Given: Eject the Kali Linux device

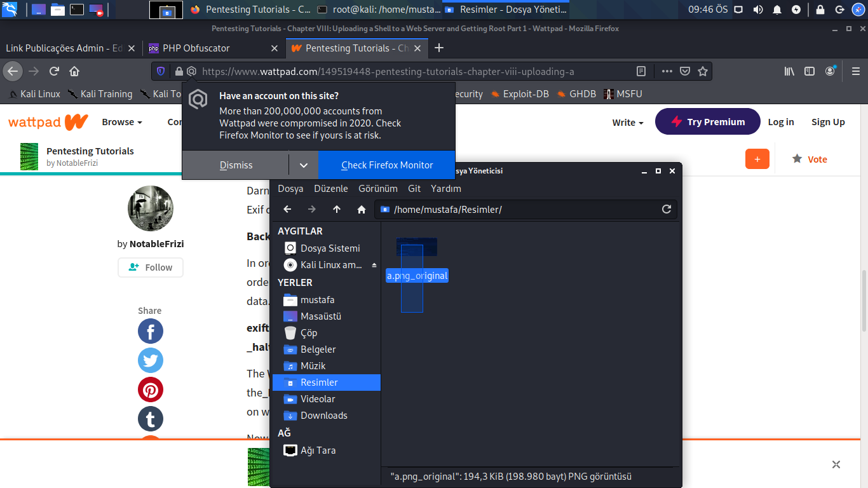Looking at the screenshot, I should coord(374,265).
